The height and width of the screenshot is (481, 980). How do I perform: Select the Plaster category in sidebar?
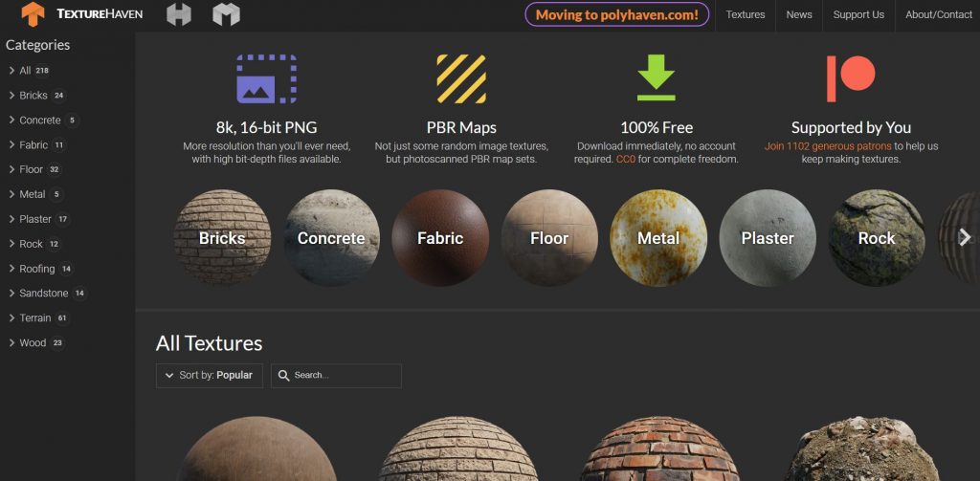(x=38, y=219)
